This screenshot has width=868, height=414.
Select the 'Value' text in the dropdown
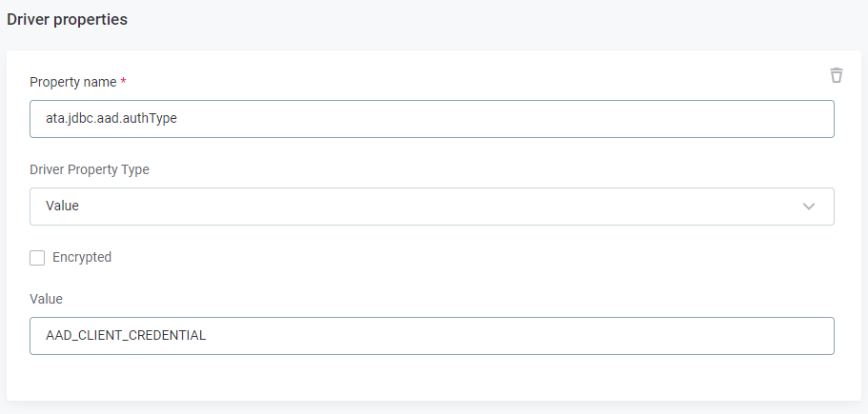pos(62,206)
